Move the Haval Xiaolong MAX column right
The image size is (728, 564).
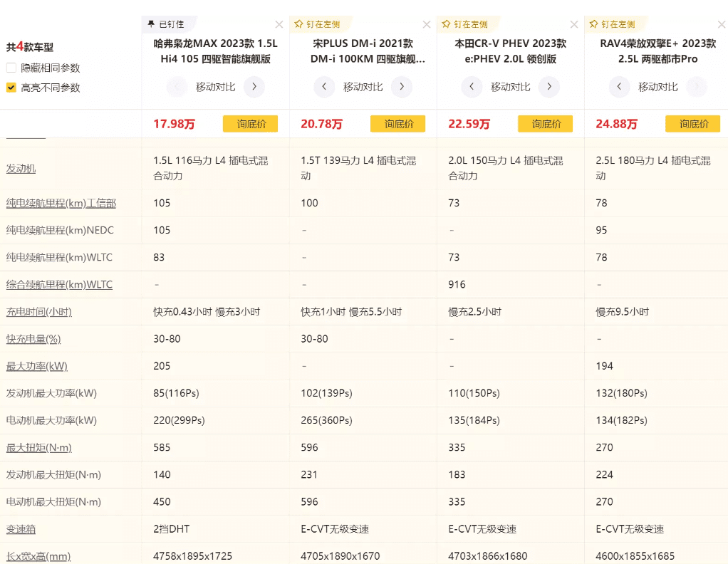254,87
